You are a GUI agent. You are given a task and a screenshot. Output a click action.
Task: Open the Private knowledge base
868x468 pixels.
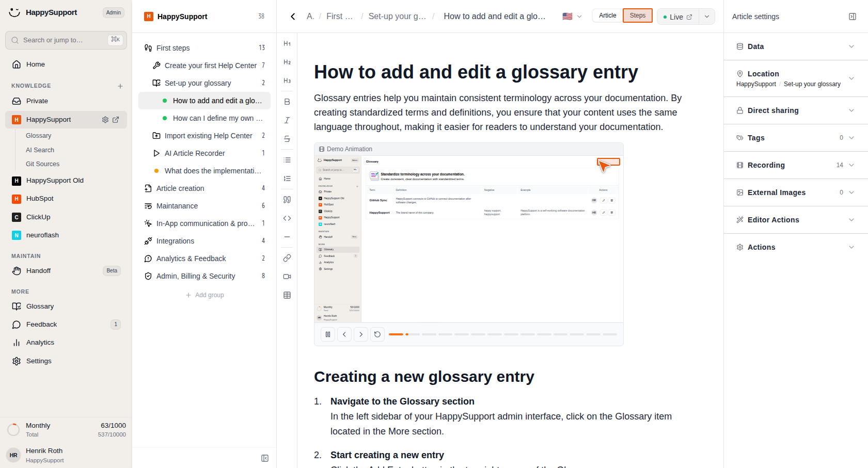(x=66, y=101)
